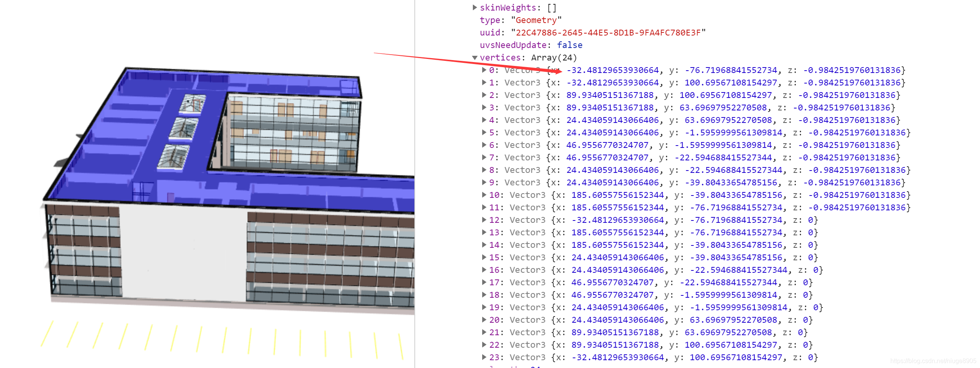The width and height of the screenshot is (980, 368).
Task: Click y value of vertex 20
Action: pos(733,320)
